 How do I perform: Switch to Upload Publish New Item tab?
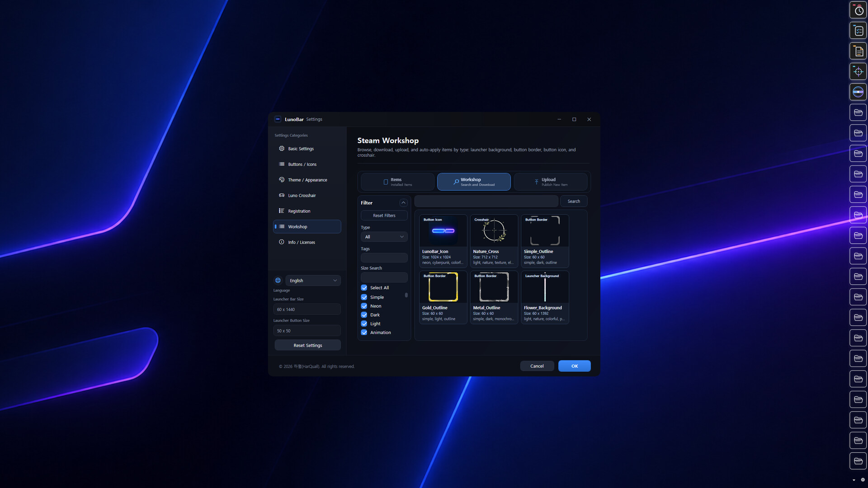551,182
